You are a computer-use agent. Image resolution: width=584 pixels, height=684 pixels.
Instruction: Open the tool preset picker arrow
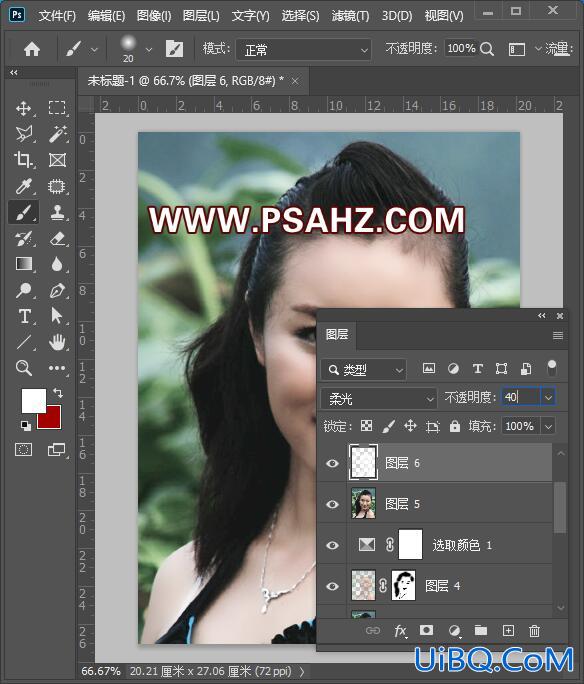[x=94, y=50]
